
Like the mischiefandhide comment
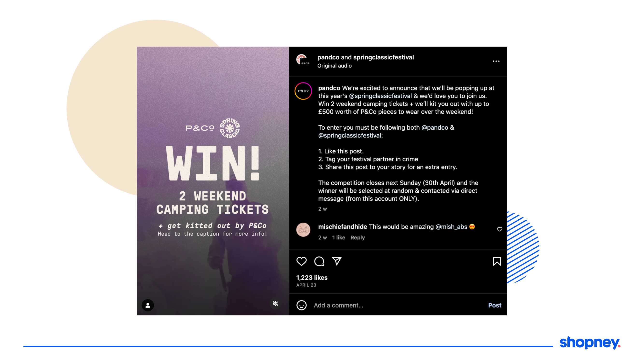pyautogui.click(x=500, y=229)
